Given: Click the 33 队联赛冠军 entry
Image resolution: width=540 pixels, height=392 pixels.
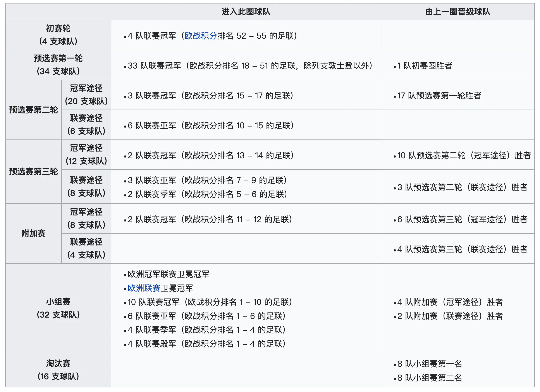Looking at the screenshot, I should tap(250, 65).
